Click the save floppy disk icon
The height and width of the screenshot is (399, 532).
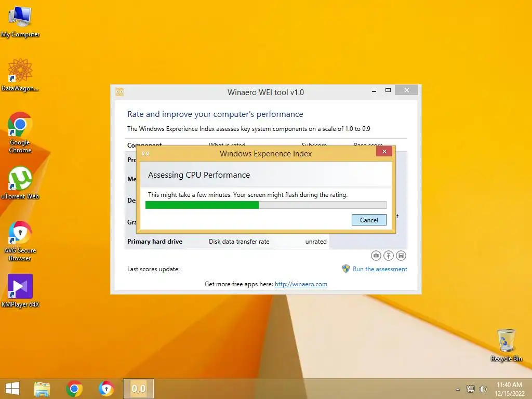tap(401, 256)
